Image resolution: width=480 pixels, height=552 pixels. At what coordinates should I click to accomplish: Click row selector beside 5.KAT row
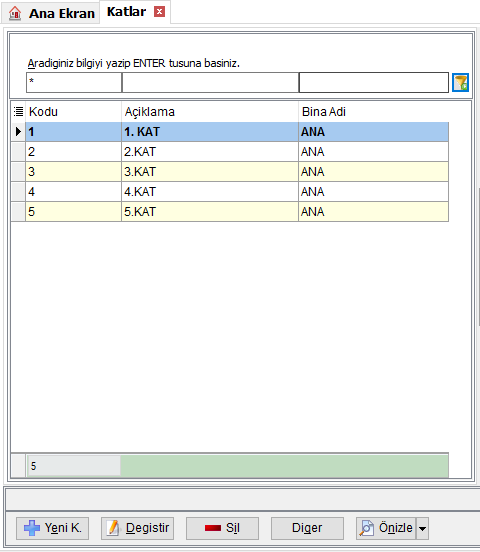tap(18, 212)
